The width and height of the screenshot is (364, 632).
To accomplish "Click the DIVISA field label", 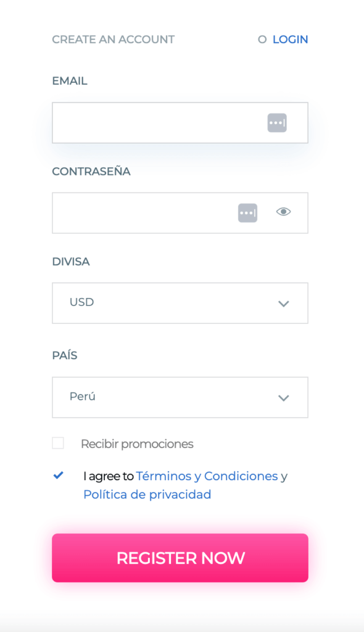I will pyautogui.click(x=71, y=262).
